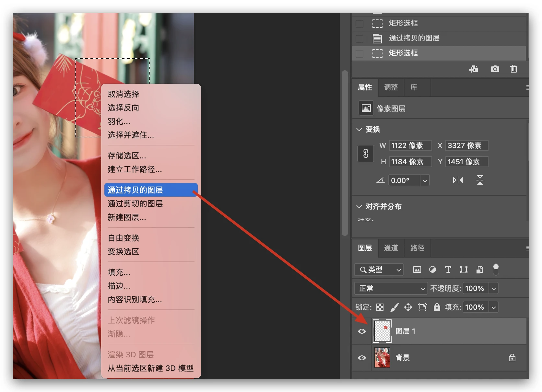Click the lock all padlock icon
The height and width of the screenshot is (392, 542).
click(437, 307)
